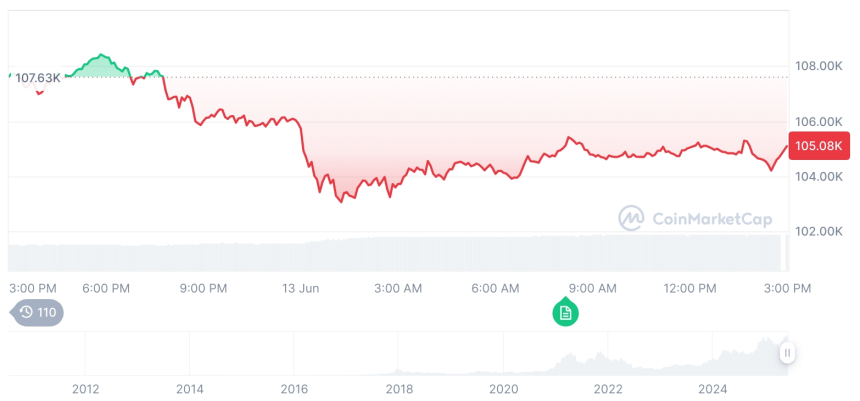860x401 pixels.
Task: Select 2018 on the overview timeline
Action: [x=399, y=389]
